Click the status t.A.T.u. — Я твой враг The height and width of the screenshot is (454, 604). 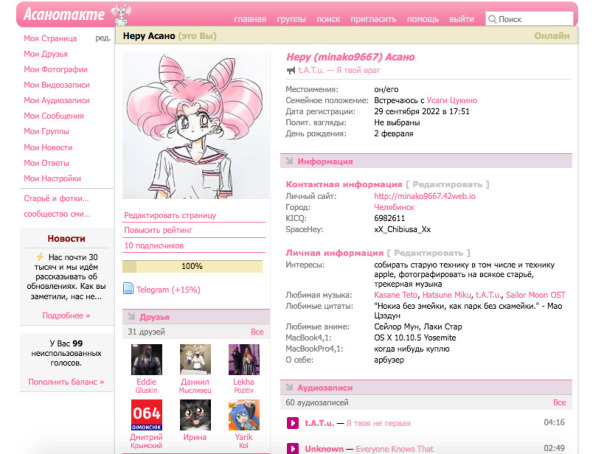click(x=339, y=70)
